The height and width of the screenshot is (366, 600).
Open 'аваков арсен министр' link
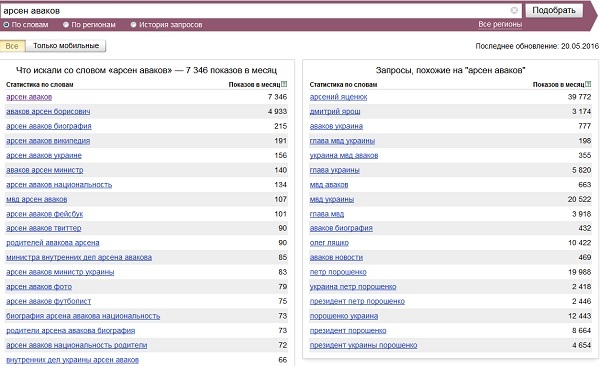click(x=44, y=170)
